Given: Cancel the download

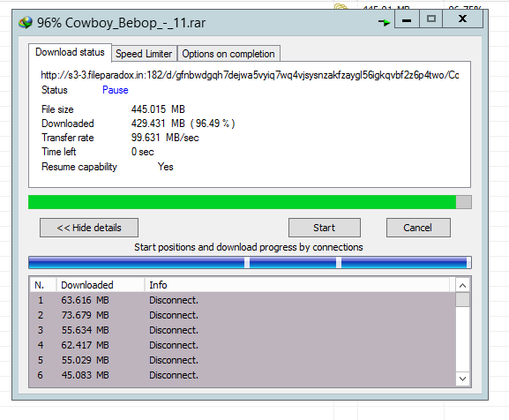Looking at the screenshot, I should [x=418, y=228].
